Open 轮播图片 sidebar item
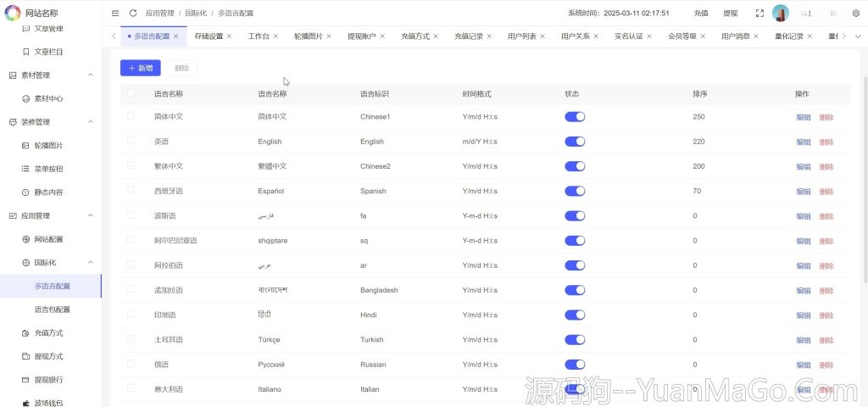This screenshot has height=407, width=868. pyautogui.click(x=48, y=146)
